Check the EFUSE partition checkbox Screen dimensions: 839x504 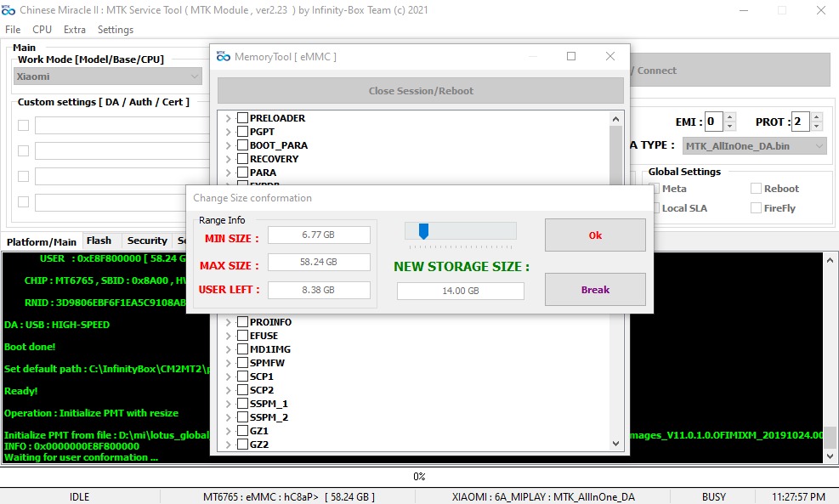pyautogui.click(x=242, y=336)
